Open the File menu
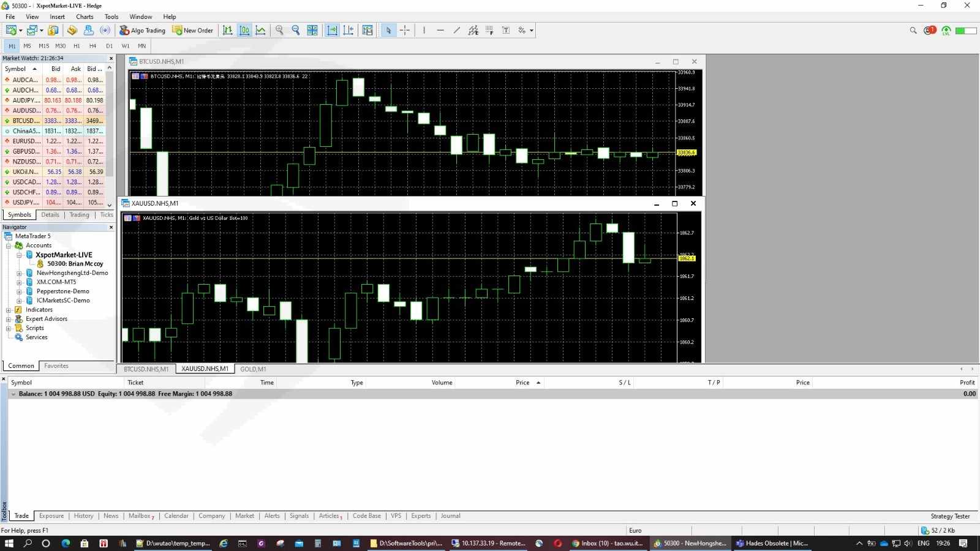This screenshot has height=551, width=980. click(10, 17)
